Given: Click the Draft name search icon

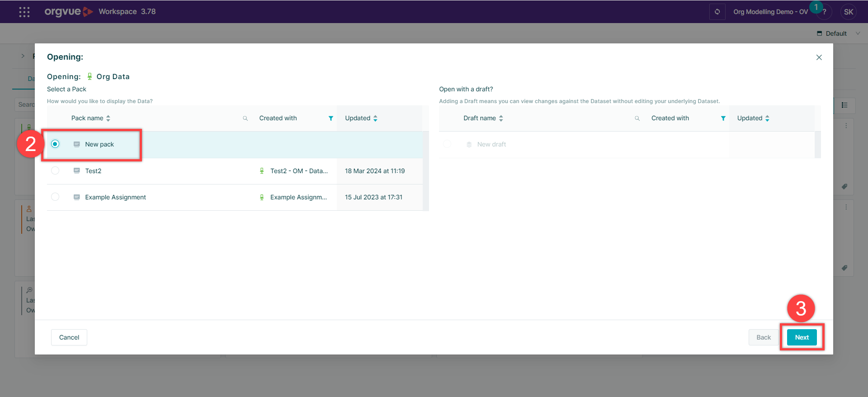Looking at the screenshot, I should 637,118.
